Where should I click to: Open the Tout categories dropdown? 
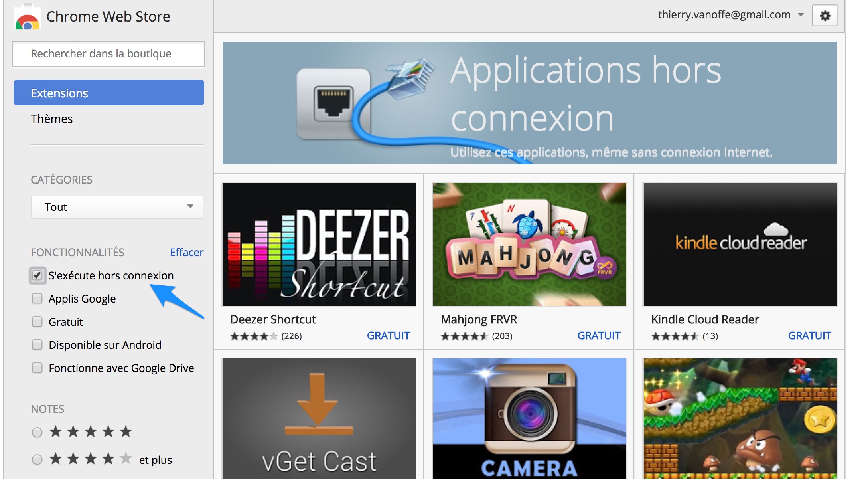point(117,207)
